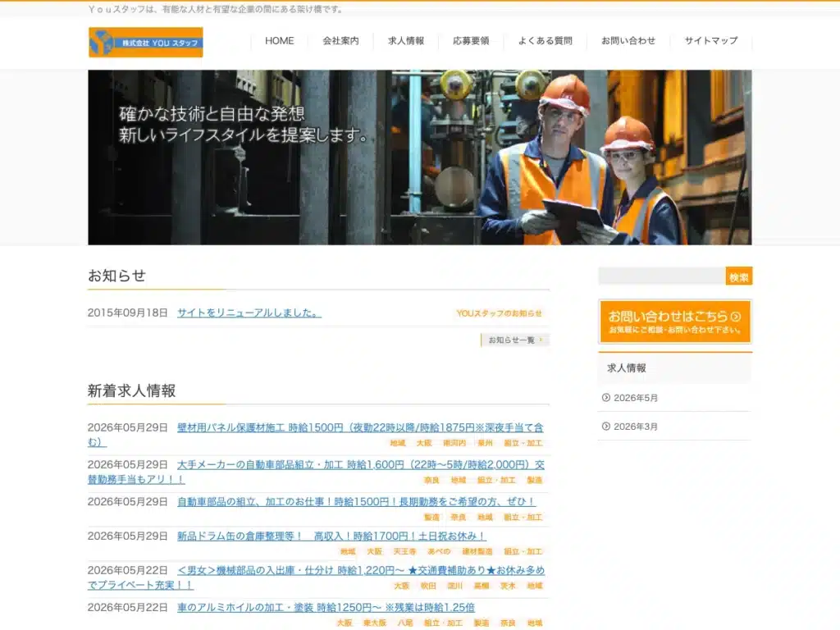
Task: Click the orange 検索 search button
Action: (x=739, y=276)
